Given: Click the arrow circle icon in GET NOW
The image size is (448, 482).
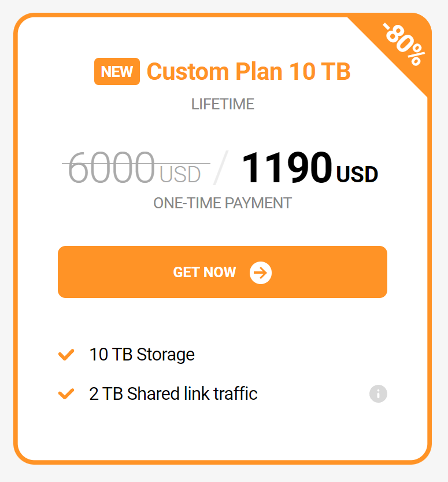Looking at the screenshot, I should pyautogui.click(x=260, y=273).
